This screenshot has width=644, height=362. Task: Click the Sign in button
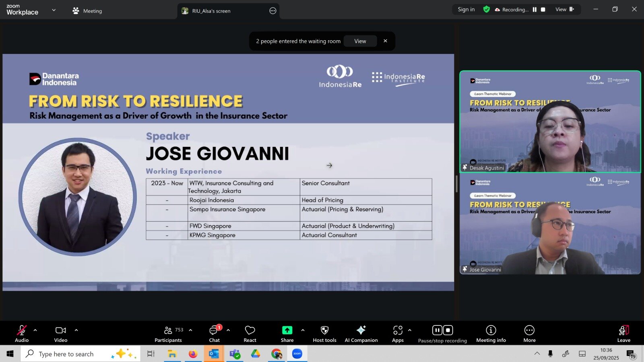coord(466,10)
